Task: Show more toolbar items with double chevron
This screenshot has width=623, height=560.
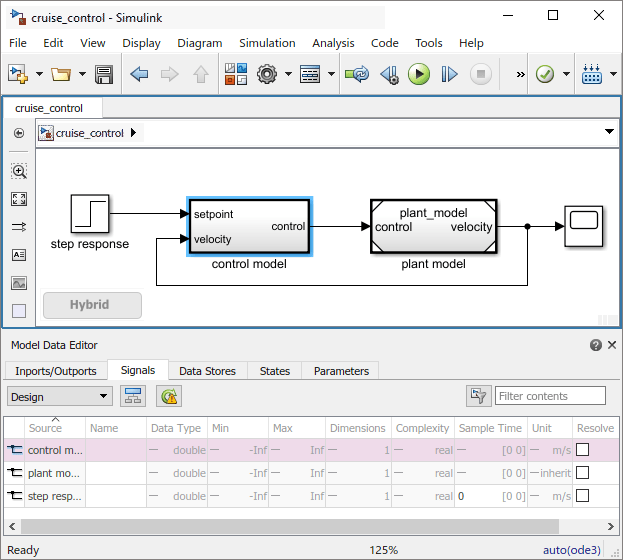Action: click(520, 75)
